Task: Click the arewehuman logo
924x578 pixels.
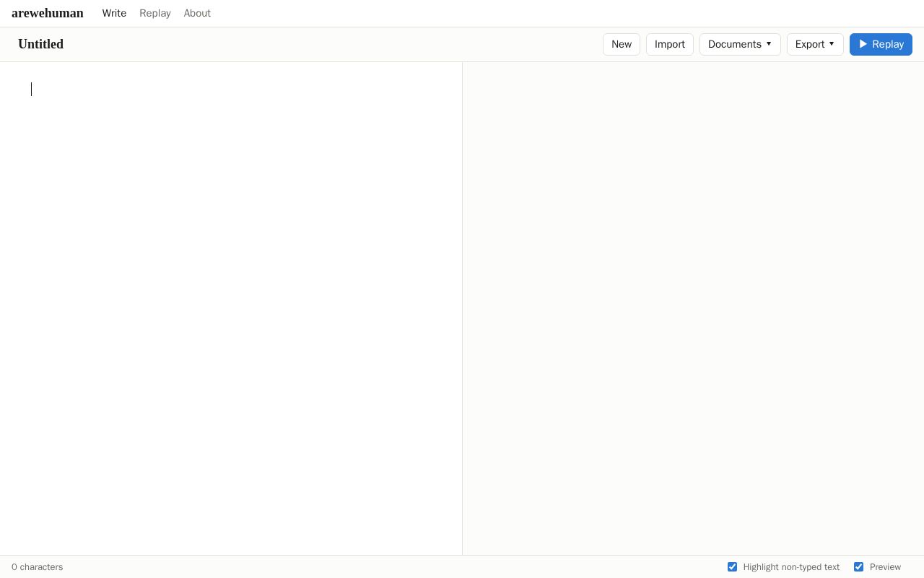Action: [x=48, y=13]
